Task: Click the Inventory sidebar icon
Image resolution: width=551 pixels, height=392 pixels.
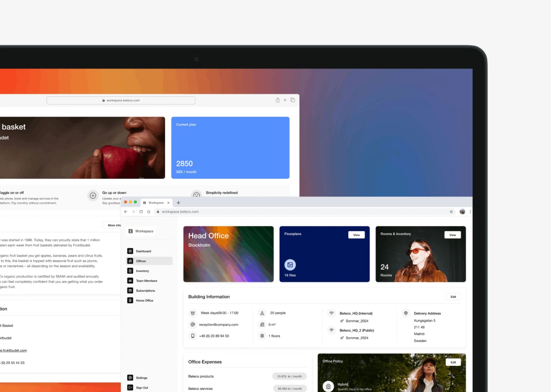Action: [130, 271]
